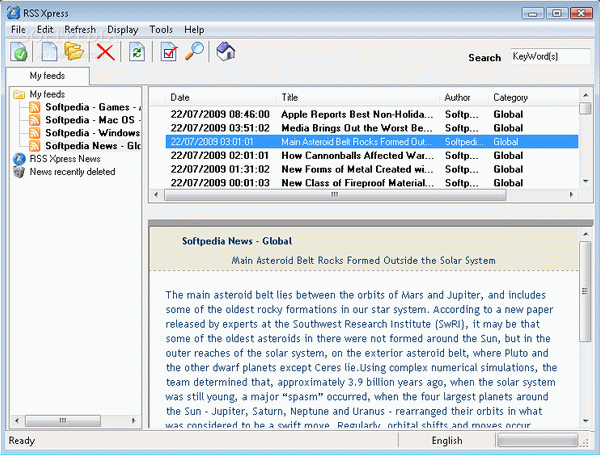Image resolution: width=600 pixels, height=455 pixels.
Task: Open the Help menu
Action: point(194,29)
